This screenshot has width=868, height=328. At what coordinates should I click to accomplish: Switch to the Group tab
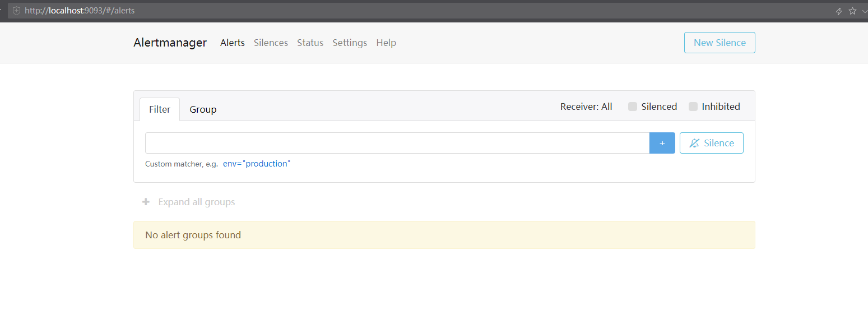pos(203,109)
